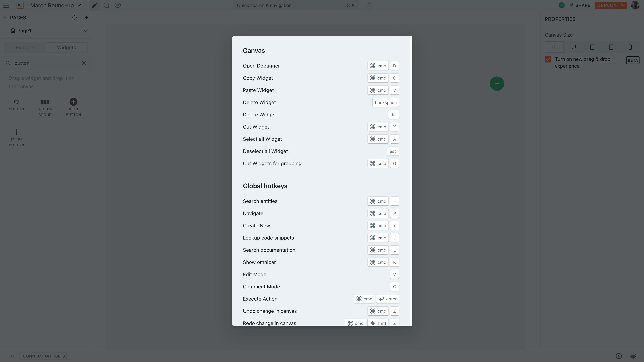The image size is (644, 362).
Task: Click the 'Comment Mode' shortcut label
Action: pos(261,287)
